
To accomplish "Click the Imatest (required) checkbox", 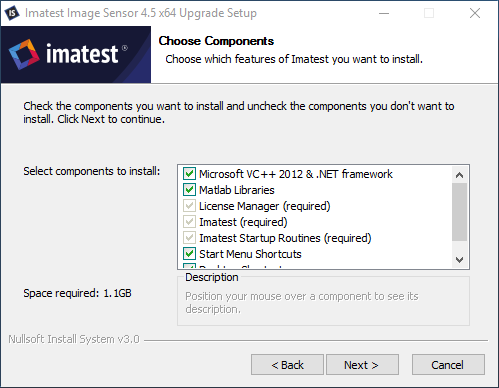I will pos(189,222).
